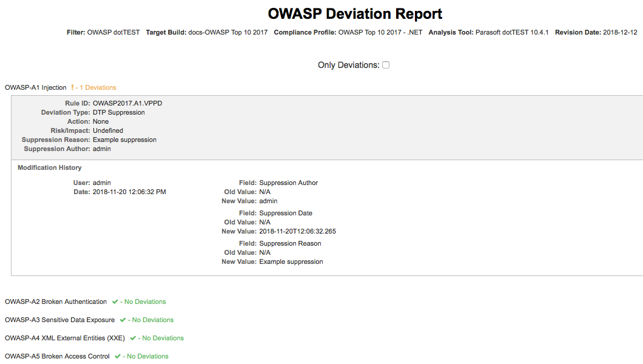Click No Deviations text next to OWASP-A4
This screenshot has height=364, width=643.
pyautogui.click(x=163, y=338)
